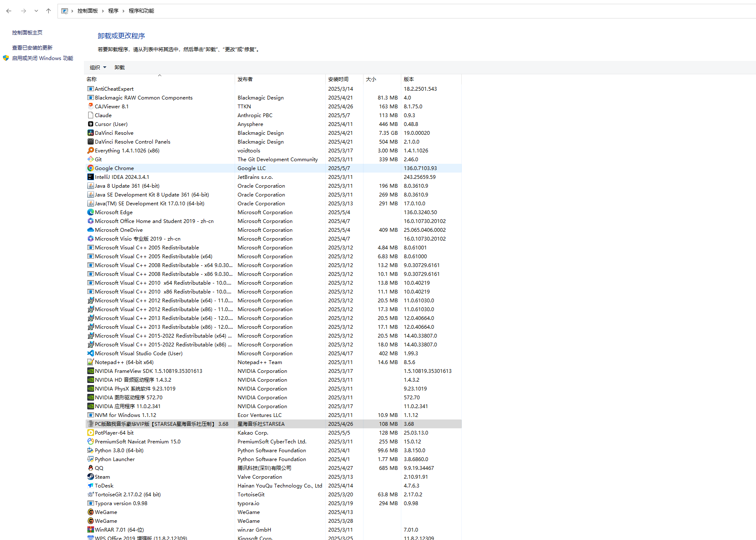Click the 程序和功能 breadcrumb

(141, 11)
